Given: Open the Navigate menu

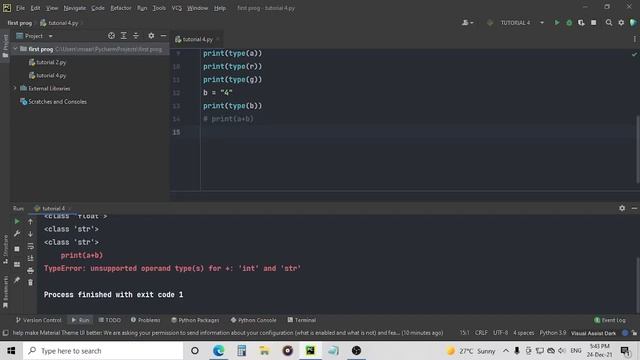Looking at the screenshot, I should [x=74, y=8].
